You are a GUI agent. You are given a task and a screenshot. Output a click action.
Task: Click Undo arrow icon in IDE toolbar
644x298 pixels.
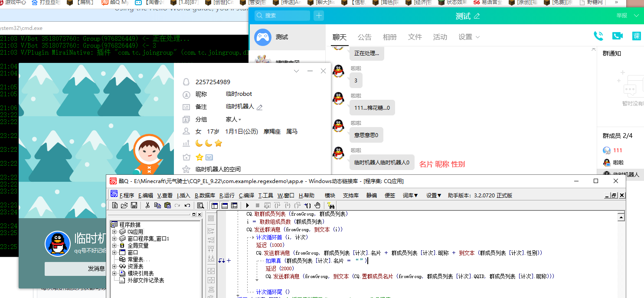(187, 205)
